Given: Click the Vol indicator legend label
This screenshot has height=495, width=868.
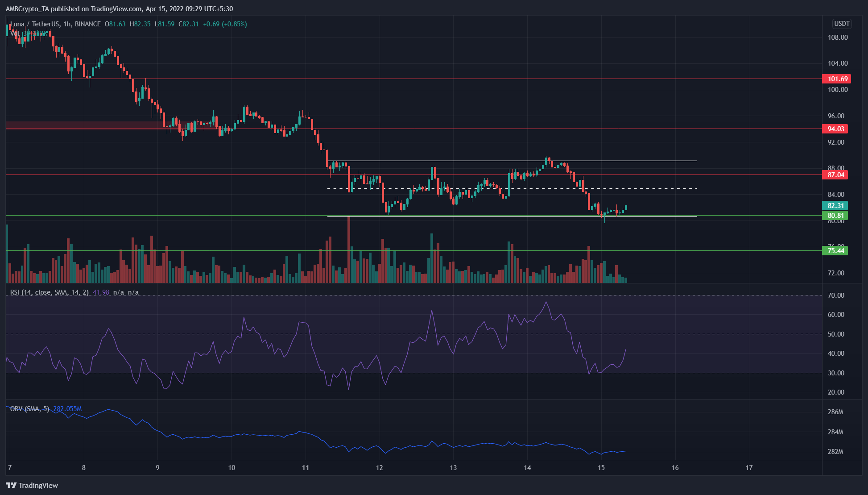Looking at the screenshot, I should [x=15, y=33].
